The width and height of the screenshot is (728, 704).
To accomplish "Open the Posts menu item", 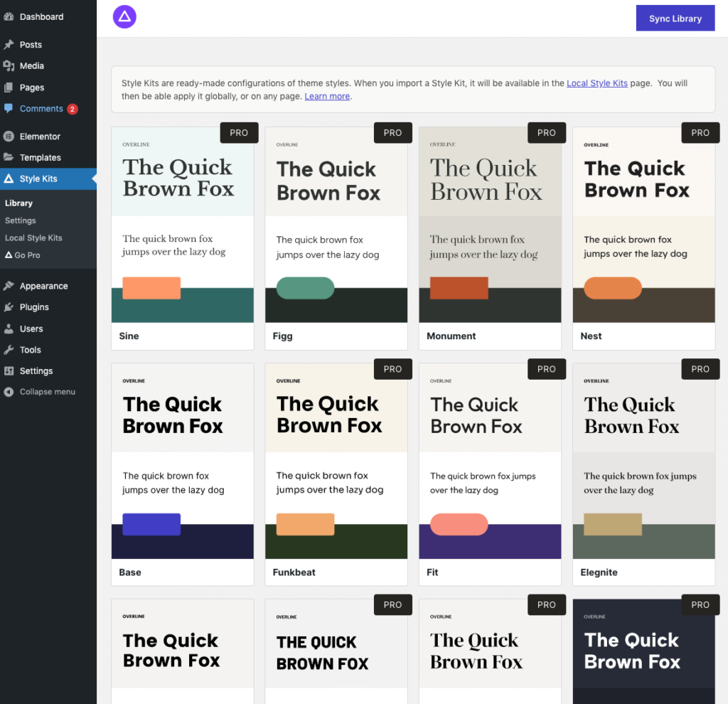I will (x=48, y=45).
